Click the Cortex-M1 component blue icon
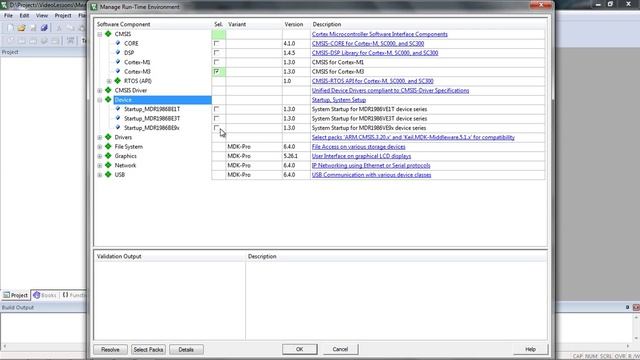Viewport: 640px width, 360px height. [118, 62]
